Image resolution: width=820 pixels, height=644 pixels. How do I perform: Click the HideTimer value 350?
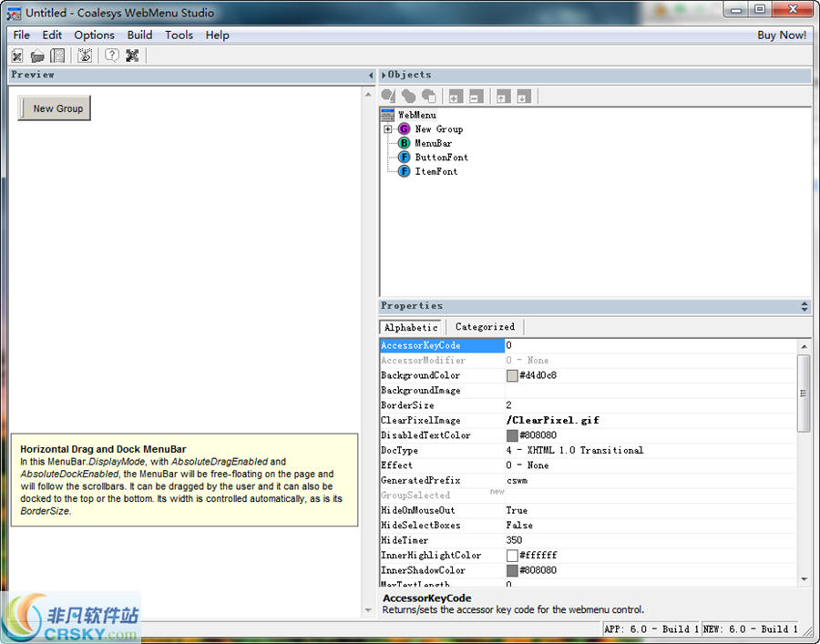click(514, 540)
